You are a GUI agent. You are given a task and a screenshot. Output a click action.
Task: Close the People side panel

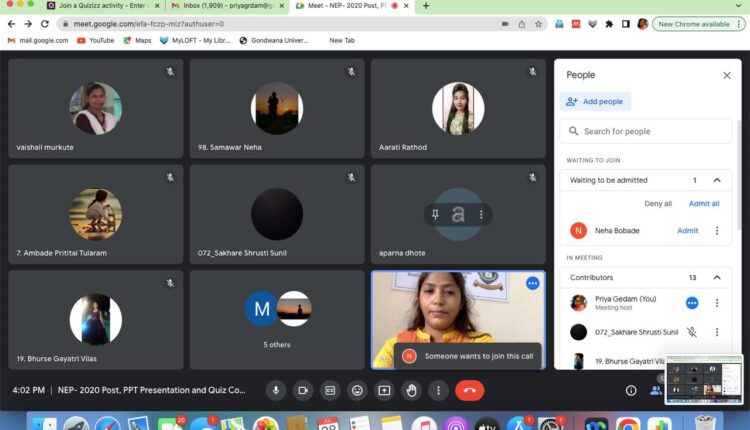(x=727, y=75)
